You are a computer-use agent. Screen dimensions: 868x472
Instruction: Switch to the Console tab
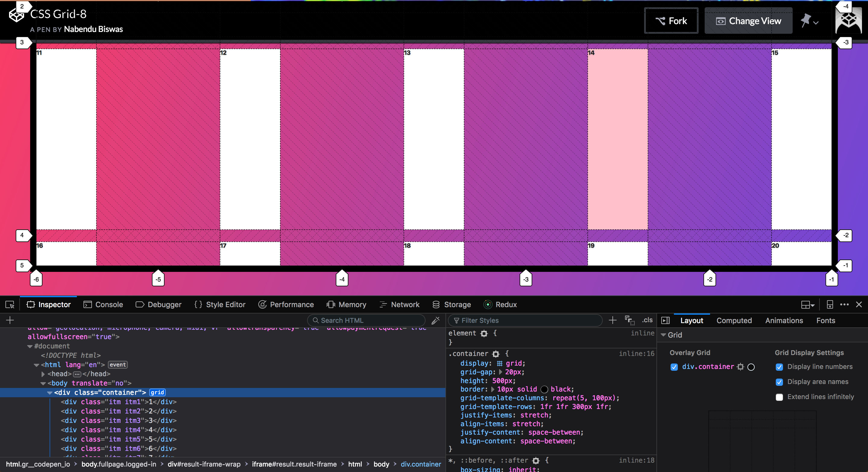coord(103,304)
